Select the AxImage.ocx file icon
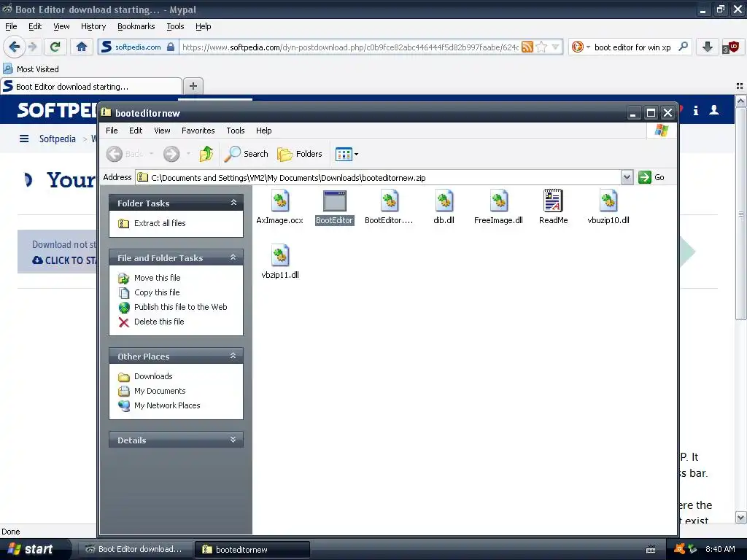 (x=279, y=201)
